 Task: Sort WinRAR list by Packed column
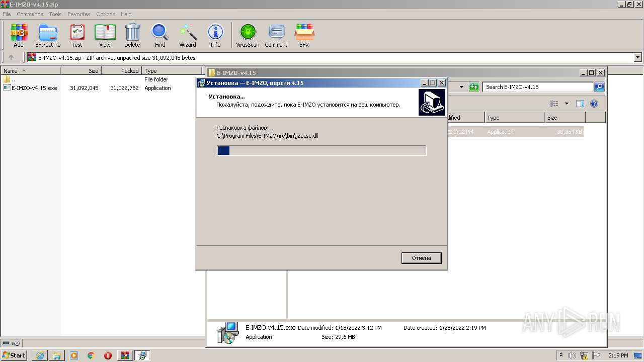coord(121,71)
